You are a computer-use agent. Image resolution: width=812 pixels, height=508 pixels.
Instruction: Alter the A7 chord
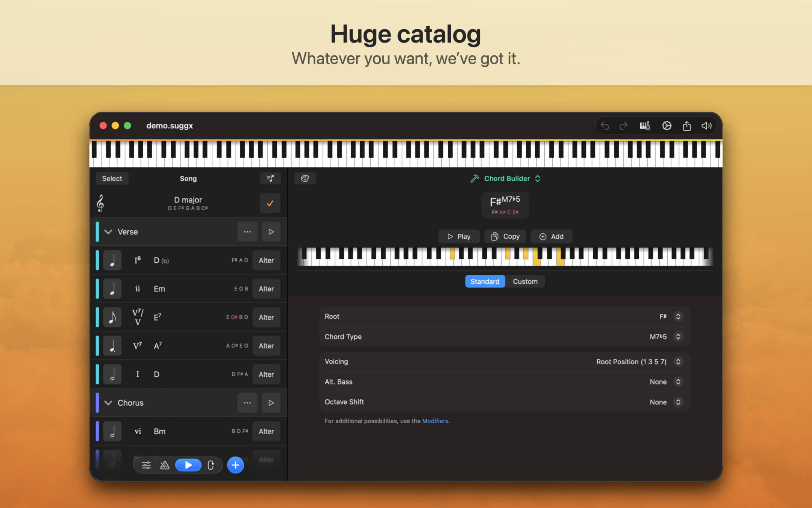[266, 346]
